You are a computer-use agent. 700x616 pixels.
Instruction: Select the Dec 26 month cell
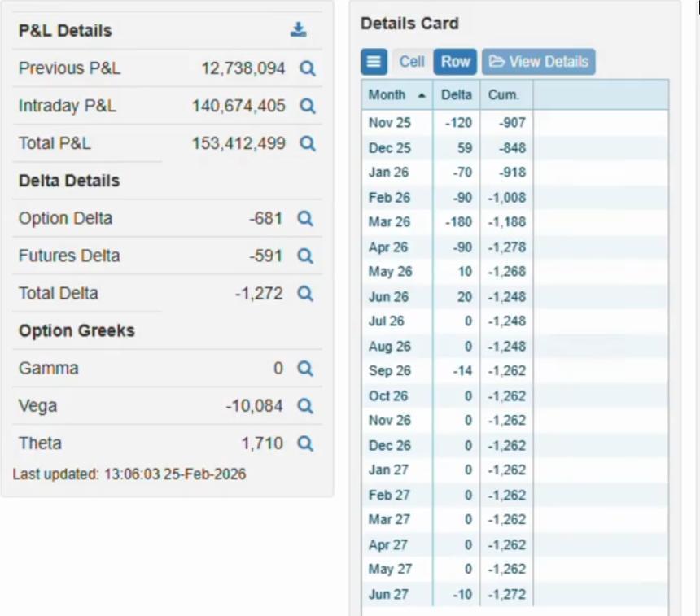[397, 445]
